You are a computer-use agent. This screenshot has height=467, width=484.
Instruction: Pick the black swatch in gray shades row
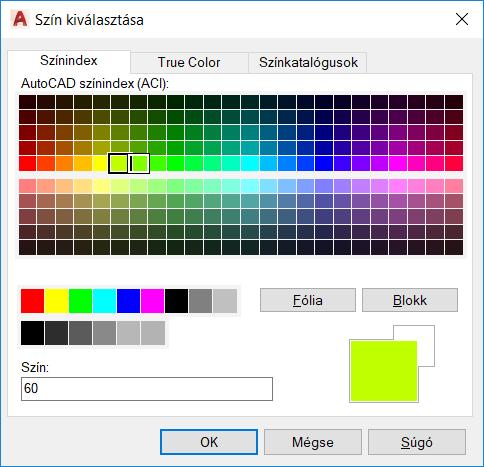(x=32, y=333)
